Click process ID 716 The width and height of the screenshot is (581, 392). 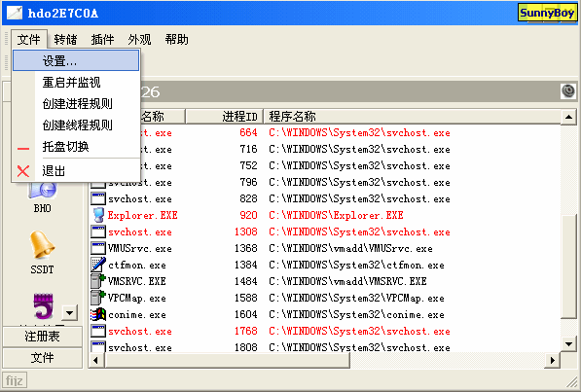pyautogui.click(x=248, y=149)
